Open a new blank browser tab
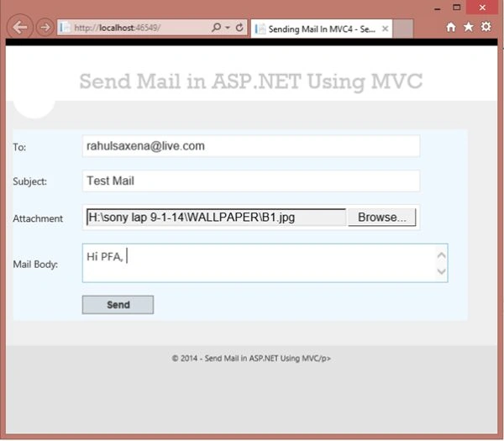Screen dimensions: 504x441 [x=402, y=29]
